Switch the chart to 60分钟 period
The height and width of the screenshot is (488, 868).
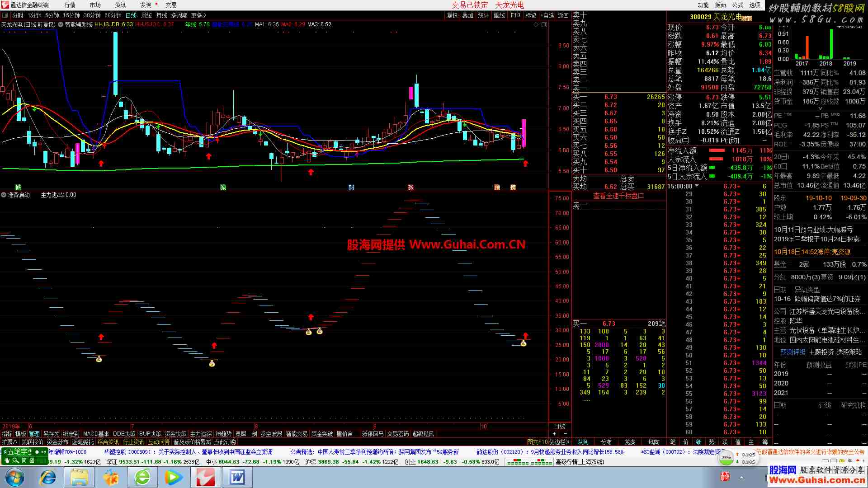113,15
